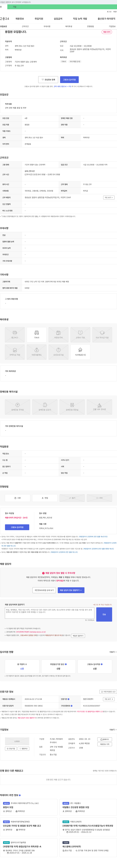Image resolution: width=117 pixels, height=868 pixels.
Task: Click the 교육비 지원 welfare icon
Action: (80, 335)
